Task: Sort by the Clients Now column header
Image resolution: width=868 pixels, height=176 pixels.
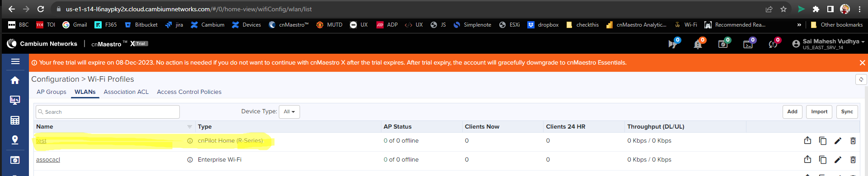Action: [482, 127]
